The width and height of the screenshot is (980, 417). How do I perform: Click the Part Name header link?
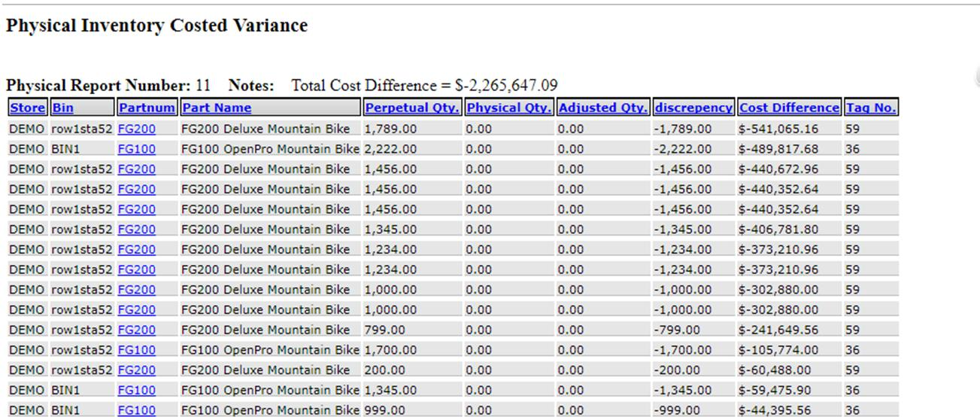[x=217, y=108]
